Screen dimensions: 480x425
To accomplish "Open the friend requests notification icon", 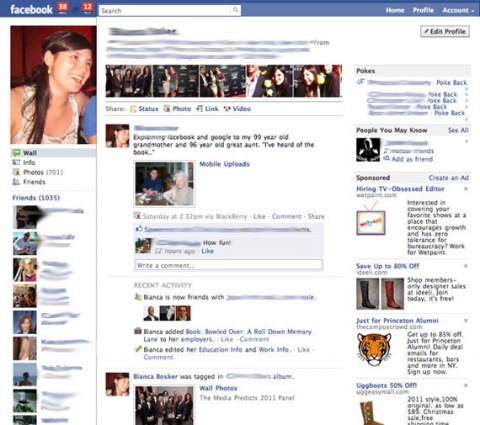I will click(62, 8).
